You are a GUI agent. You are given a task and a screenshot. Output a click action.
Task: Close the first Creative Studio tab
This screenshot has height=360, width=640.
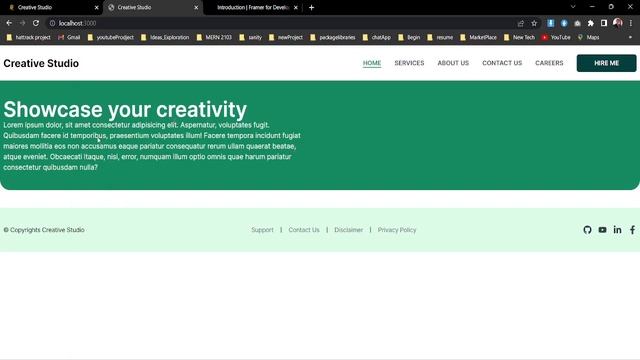tap(96, 7)
